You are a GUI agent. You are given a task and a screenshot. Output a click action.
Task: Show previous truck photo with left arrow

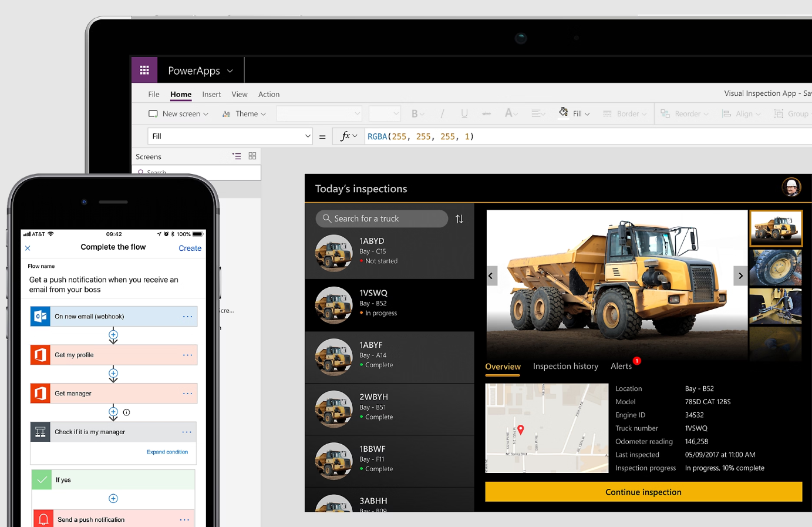491,276
